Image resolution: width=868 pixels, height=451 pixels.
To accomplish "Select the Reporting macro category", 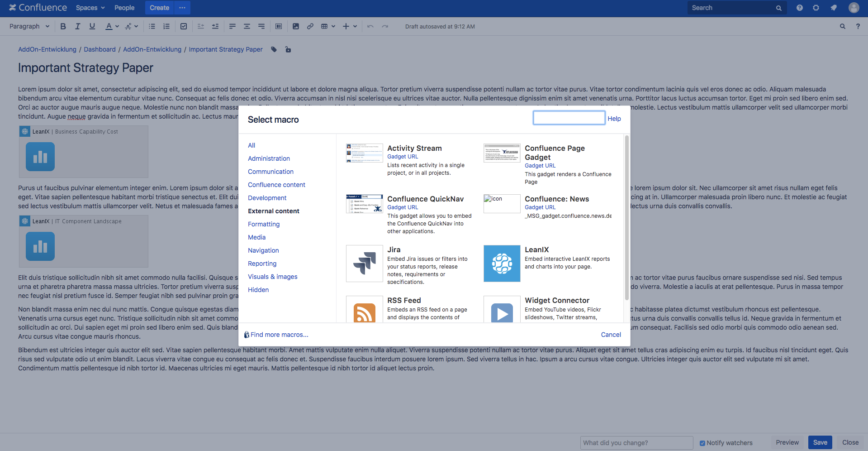I will [262, 264].
